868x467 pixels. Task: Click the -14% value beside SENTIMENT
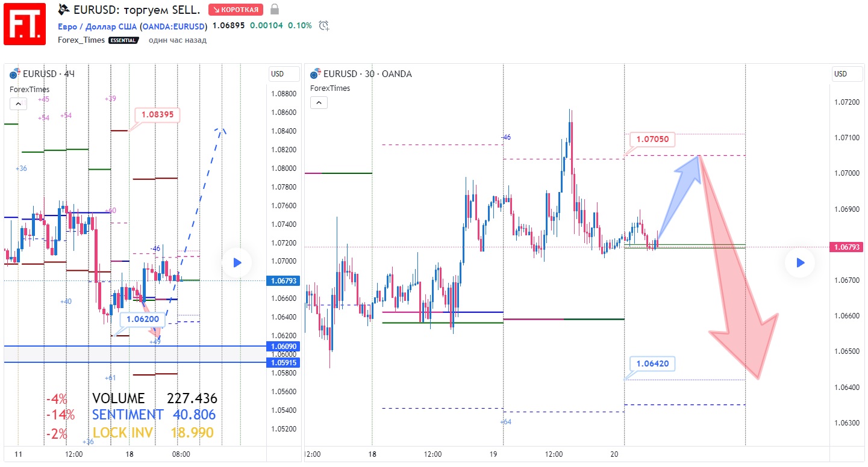[x=60, y=415]
